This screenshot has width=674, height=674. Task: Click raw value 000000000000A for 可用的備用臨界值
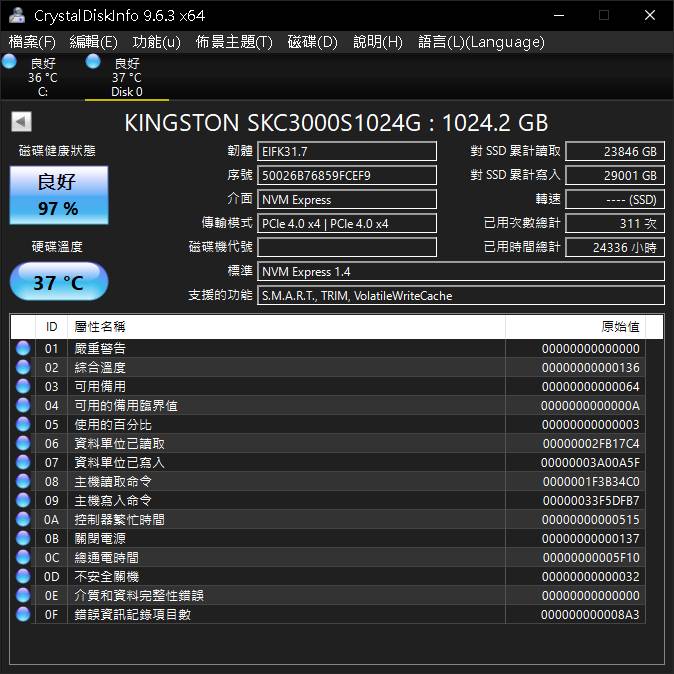[590, 405]
